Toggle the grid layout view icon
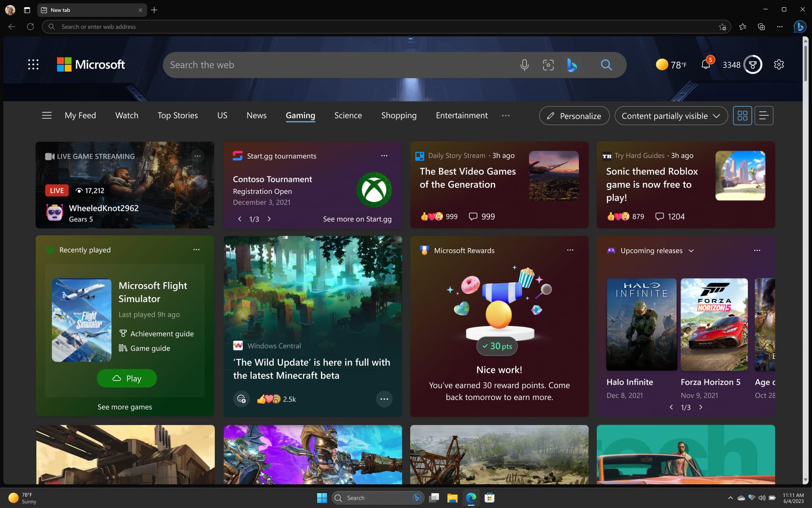 coord(743,115)
